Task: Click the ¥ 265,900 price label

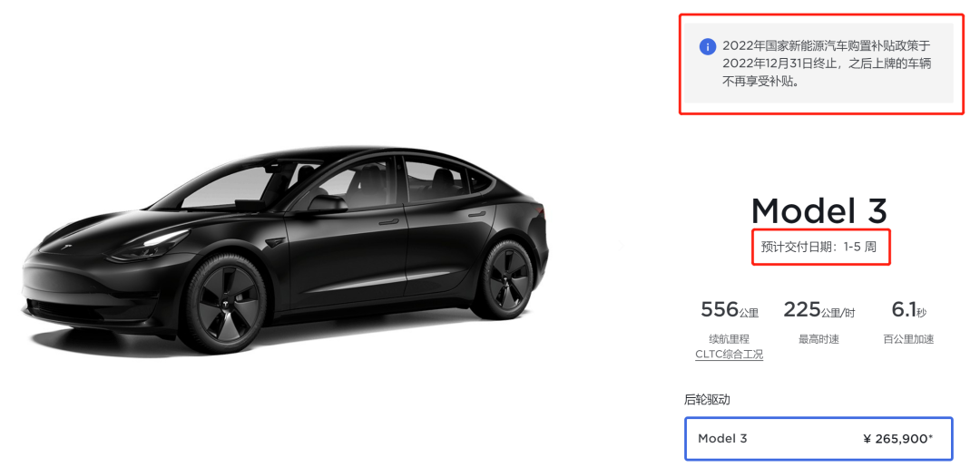Action: 898,438
